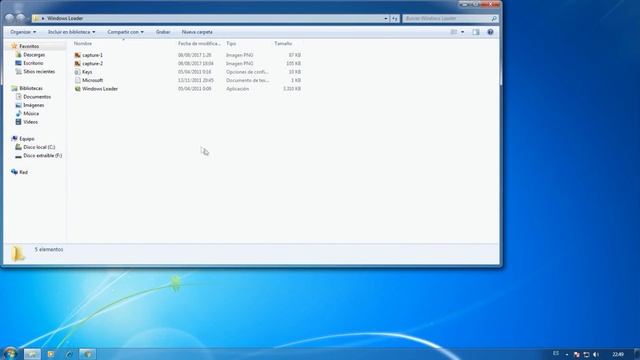Screen dimensions: 640x360
Task: Select the capture-1 PNG file icon
Action: point(78,55)
